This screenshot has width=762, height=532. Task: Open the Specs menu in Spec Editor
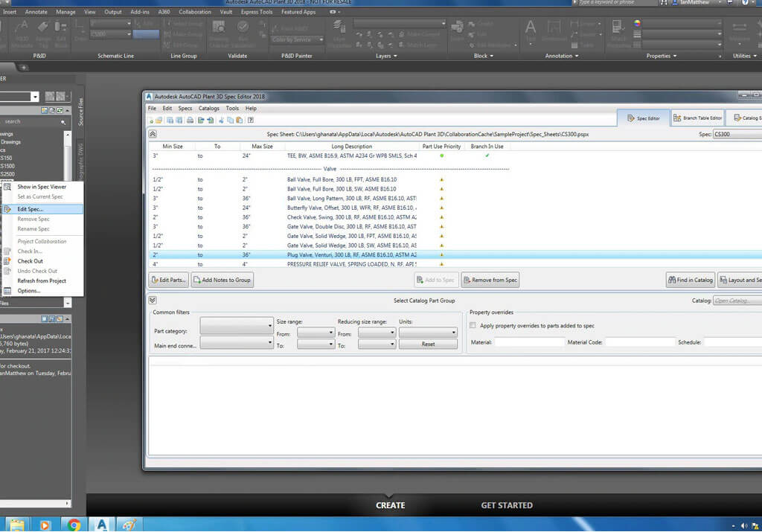(185, 109)
